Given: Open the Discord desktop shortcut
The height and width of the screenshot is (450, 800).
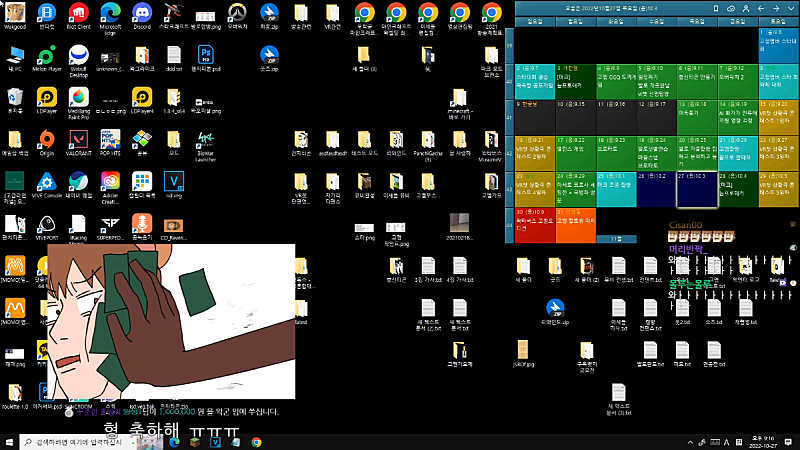Looking at the screenshot, I should pyautogui.click(x=142, y=16).
